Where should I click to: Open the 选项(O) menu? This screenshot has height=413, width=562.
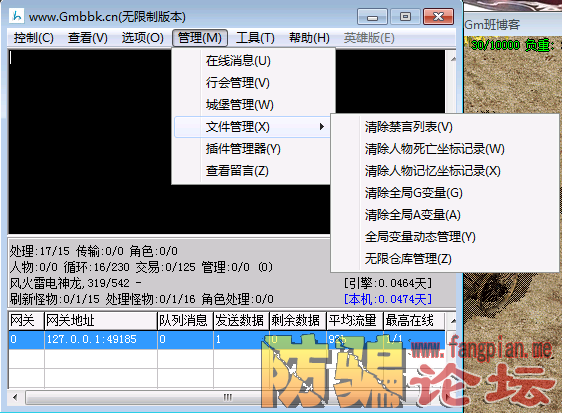(x=142, y=38)
